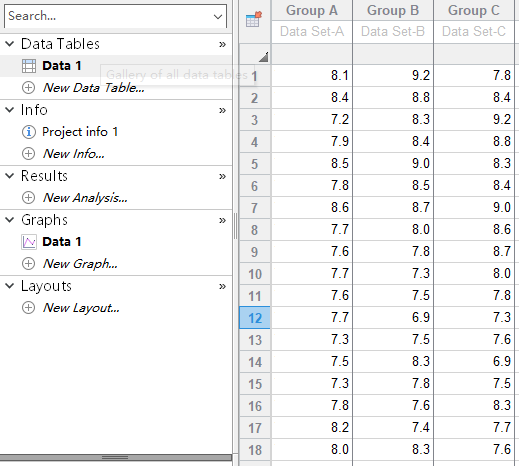Click the Data Set-C subheader

tap(474, 32)
